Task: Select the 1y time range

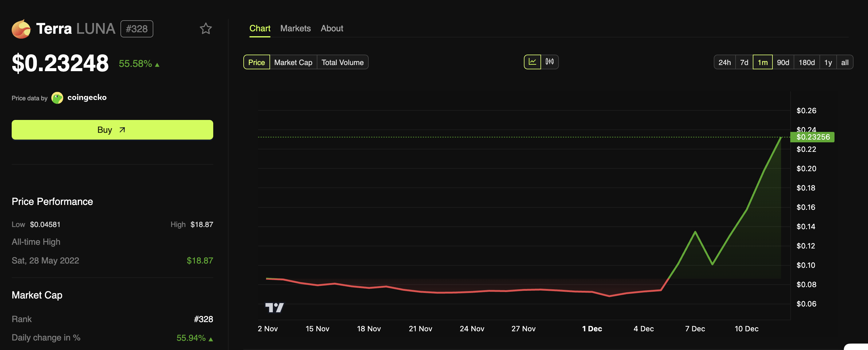Action: coord(828,62)
